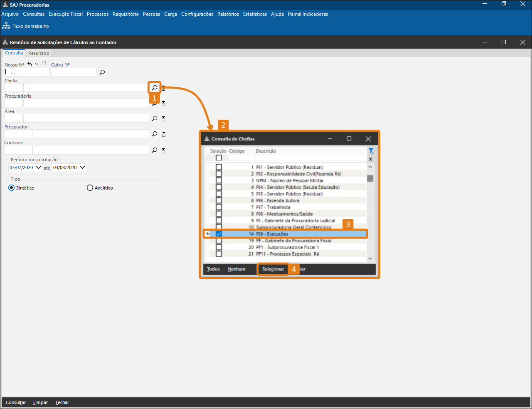This screenshot has width=532, height=409.
Task: Open the start date 03/07/2020 dropdown
Action: (39, 168)
